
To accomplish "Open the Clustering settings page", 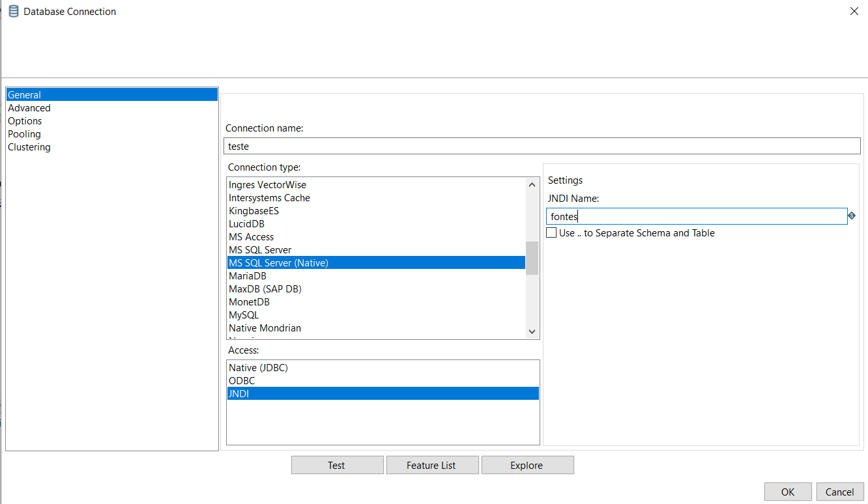I will [x=112, y=147].
